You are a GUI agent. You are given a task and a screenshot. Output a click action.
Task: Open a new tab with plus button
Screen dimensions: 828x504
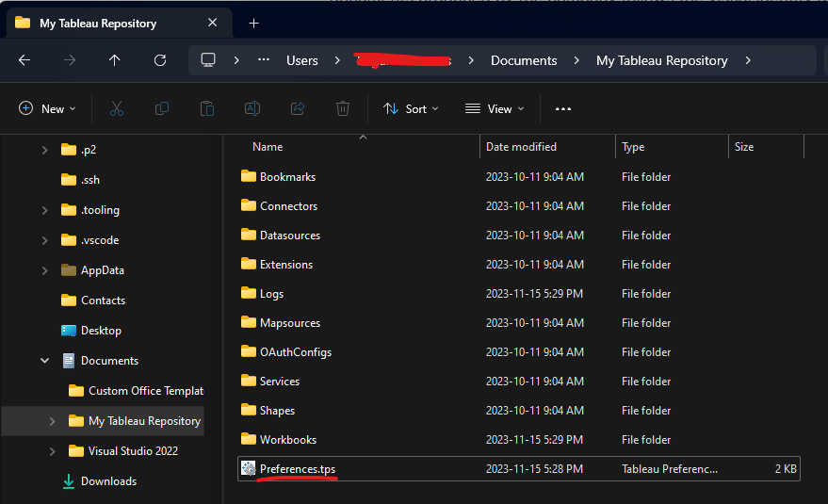[x=253, y=24]
